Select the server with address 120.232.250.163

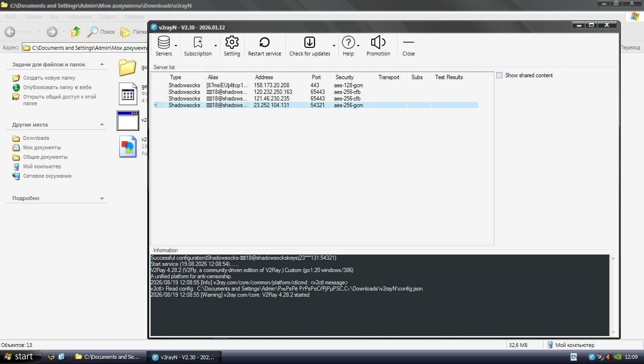(x=315, y=92)
